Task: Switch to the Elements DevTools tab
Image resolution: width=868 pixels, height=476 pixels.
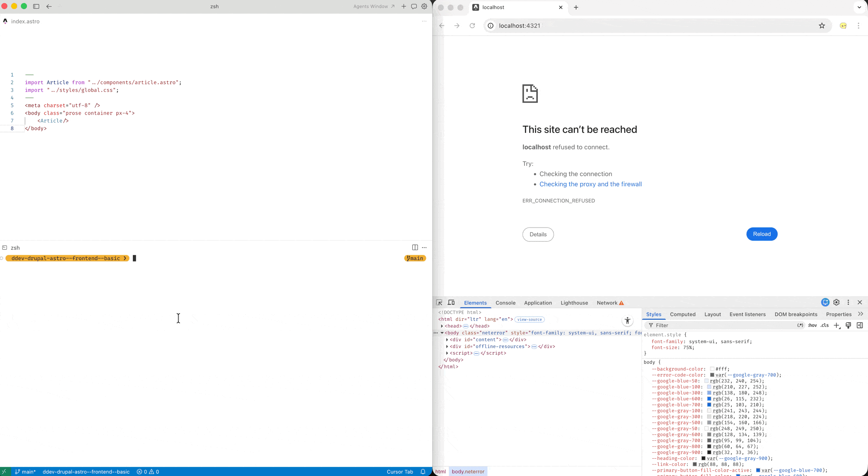Action: click(475, 303)
